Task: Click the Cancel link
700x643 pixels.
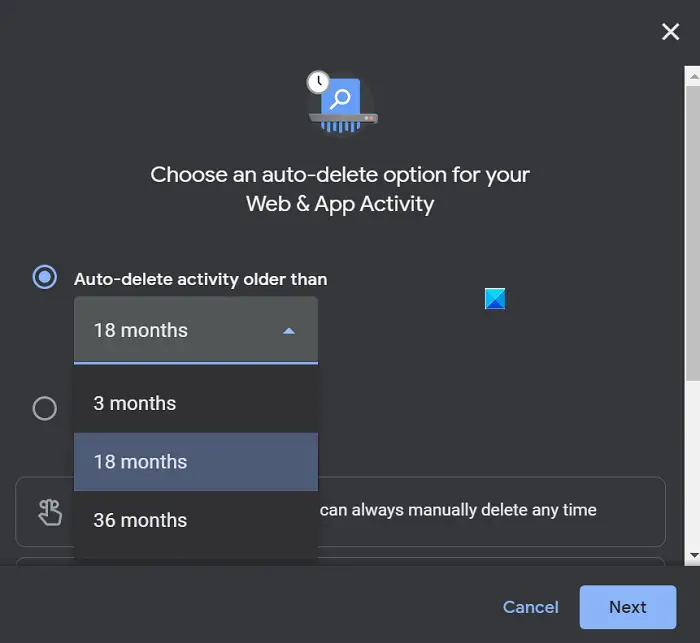Action: click(x=530, y=607)
